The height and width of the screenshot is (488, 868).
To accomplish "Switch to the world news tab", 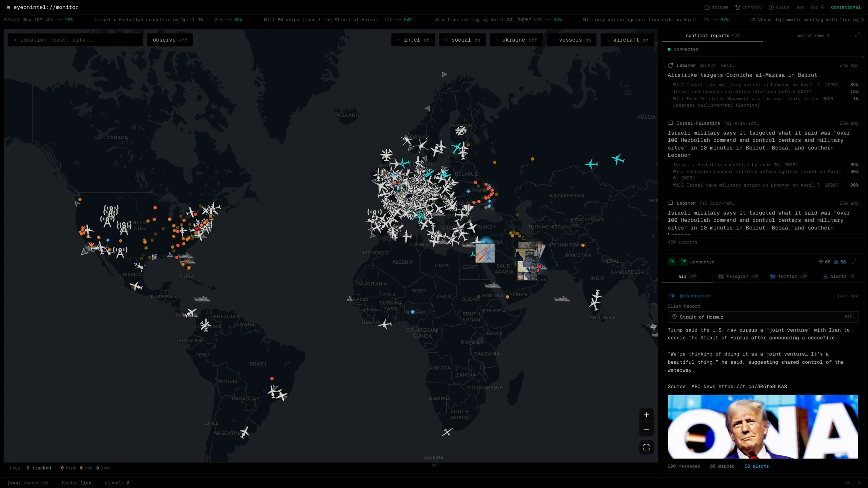I will coord(812,35).
